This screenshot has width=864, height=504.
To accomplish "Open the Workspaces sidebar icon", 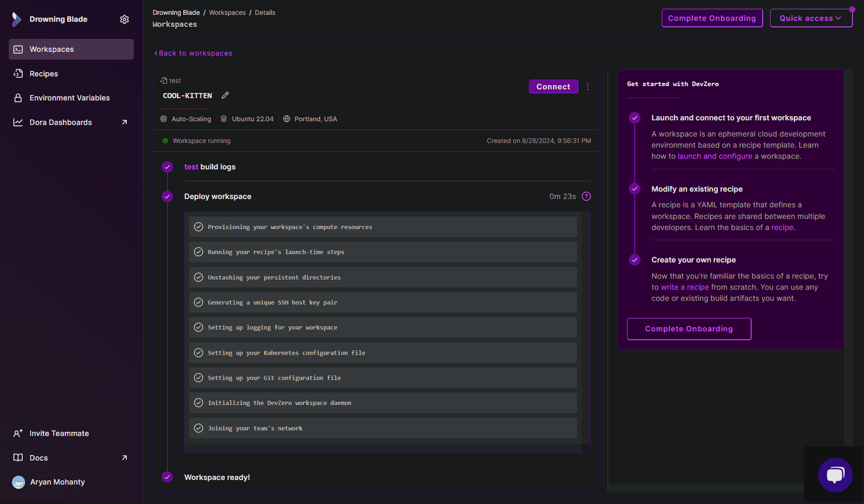I will pyautogui.click(x=18, y=49).
